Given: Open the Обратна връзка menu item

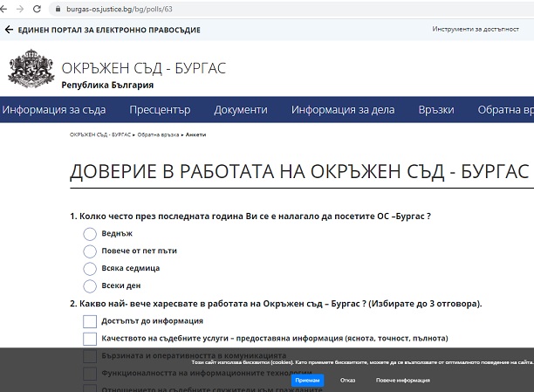Looking at the screenshot, I should tap(506, 110).
